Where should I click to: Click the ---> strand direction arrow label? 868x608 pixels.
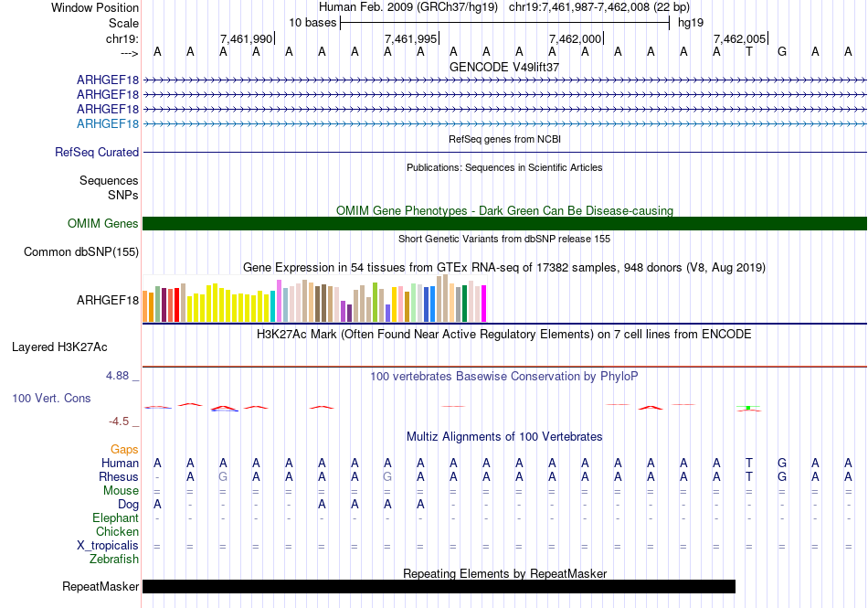[130, 53]
